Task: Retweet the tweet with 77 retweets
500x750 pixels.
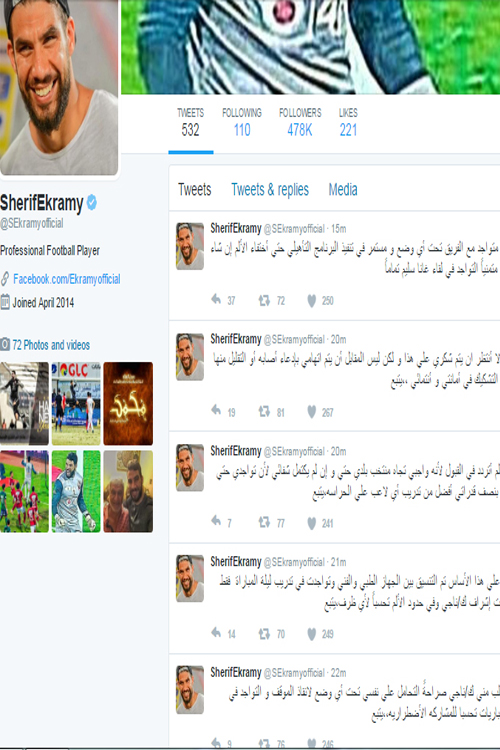Action: click(264, 522)
